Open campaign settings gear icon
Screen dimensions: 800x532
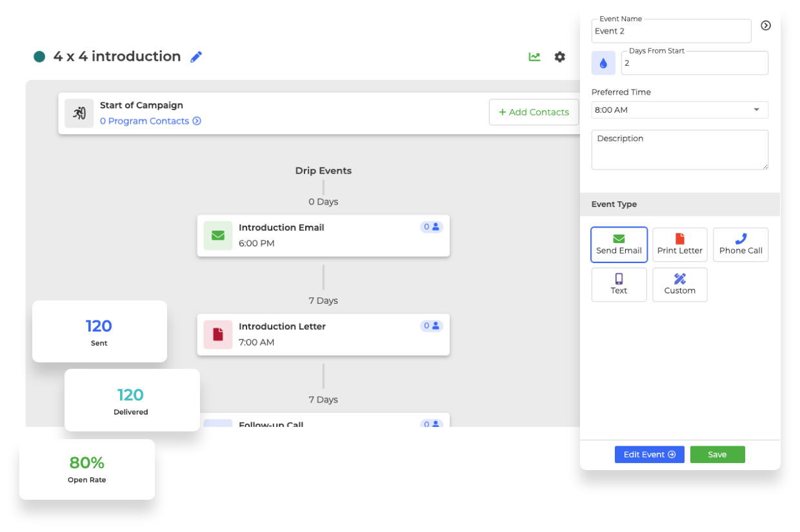tap(559, 57)
